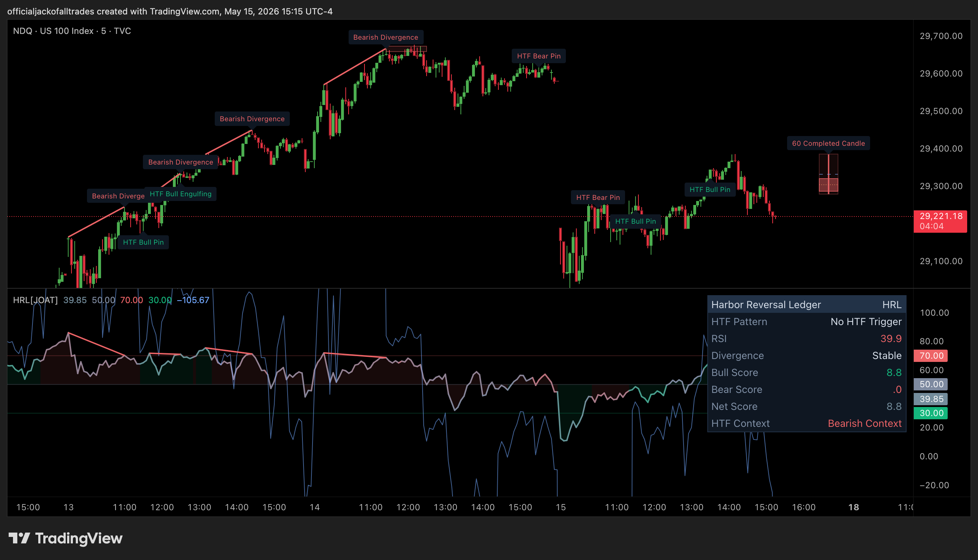This screenshot has height=560, width=978.
Task: Click the Net Score value 8.8
Action: pyautogui.click(x=894, y=406)
